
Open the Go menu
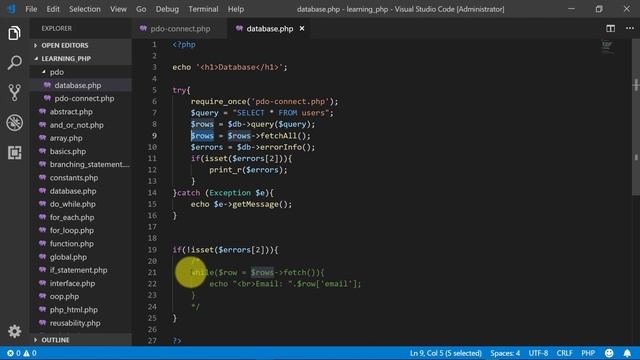point(141,9)
